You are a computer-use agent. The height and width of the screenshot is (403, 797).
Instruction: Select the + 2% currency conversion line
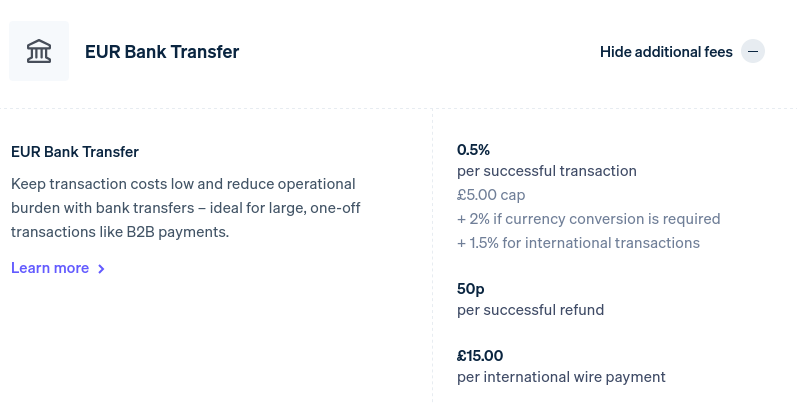588,219
